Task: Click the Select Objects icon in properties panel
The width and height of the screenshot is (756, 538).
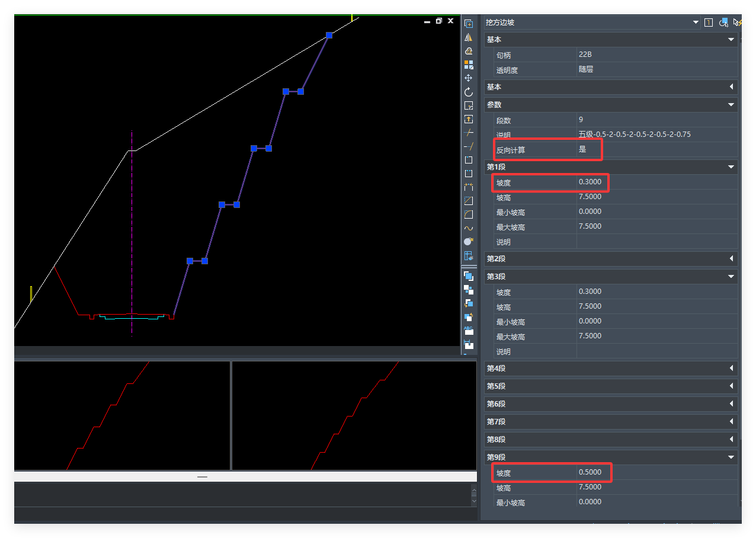Action: click(x=723, y=23)
